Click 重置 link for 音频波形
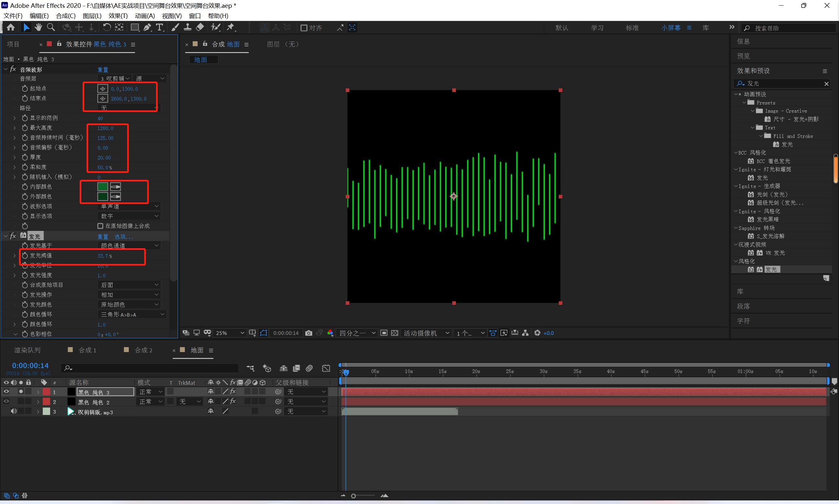The width and height of the screenshot is (839, 504). (x=103, y=69)
